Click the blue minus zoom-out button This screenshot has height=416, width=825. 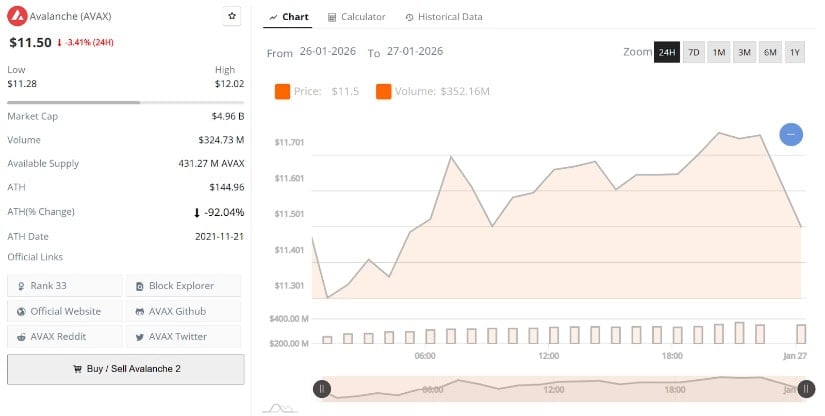791,134
